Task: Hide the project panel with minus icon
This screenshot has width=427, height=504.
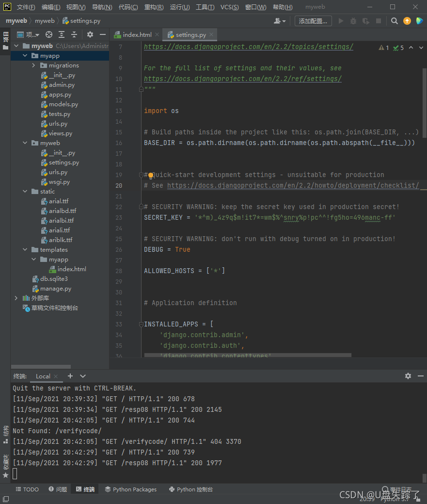Action: (103, 34)
